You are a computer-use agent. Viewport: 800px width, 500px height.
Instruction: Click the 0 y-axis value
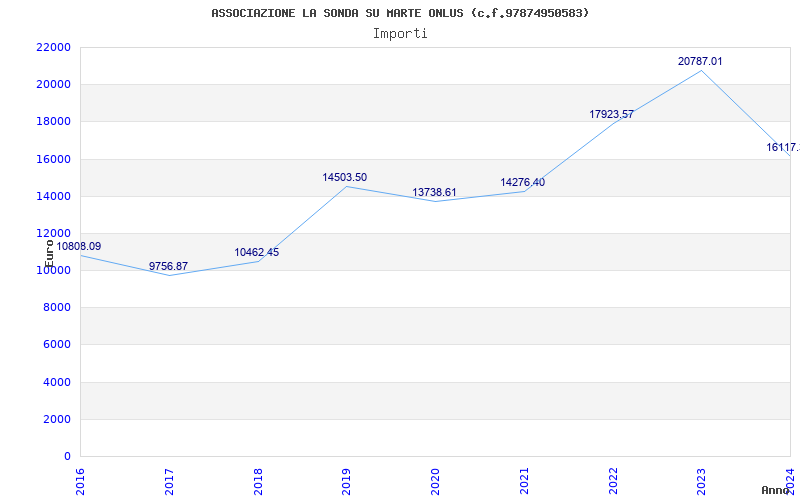point(67,457)
